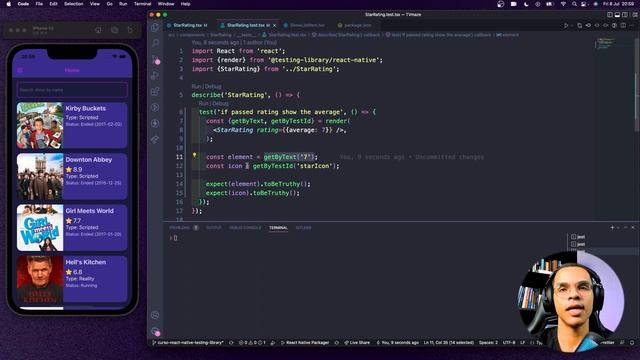Open the Manage gear in activity bar
640x360 pixels.
pos(155,331)
